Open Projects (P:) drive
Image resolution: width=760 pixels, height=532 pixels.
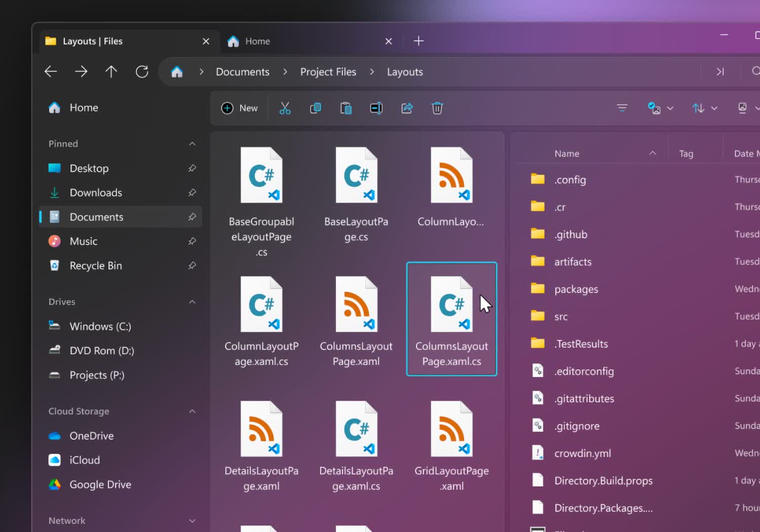(x=120, y=375)
